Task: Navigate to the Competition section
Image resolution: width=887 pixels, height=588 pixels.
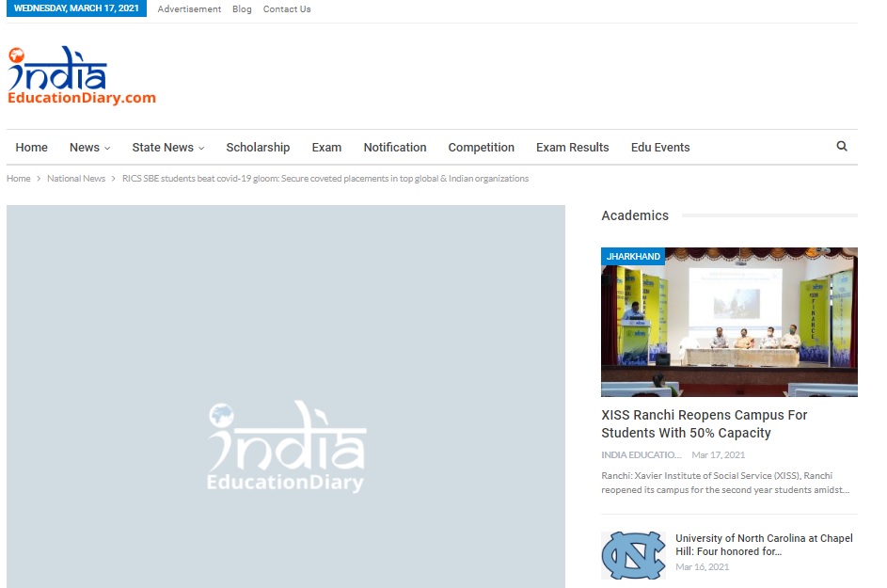Action: click(x=481, y=148)
